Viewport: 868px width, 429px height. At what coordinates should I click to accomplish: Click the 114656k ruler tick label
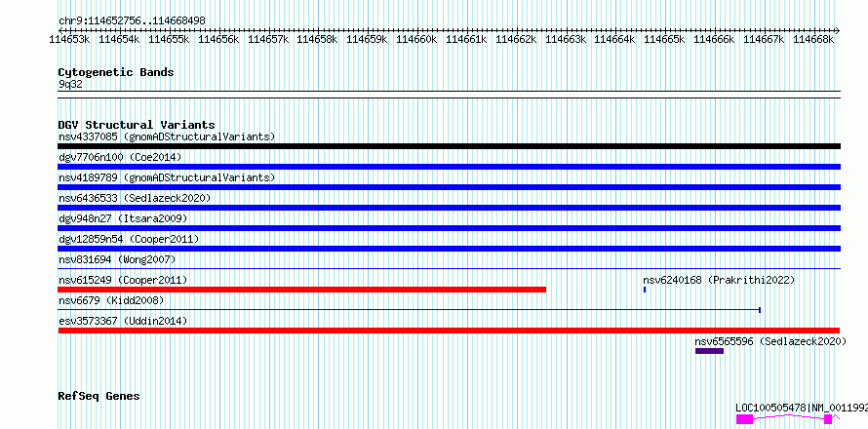click(x=217, y=39)
